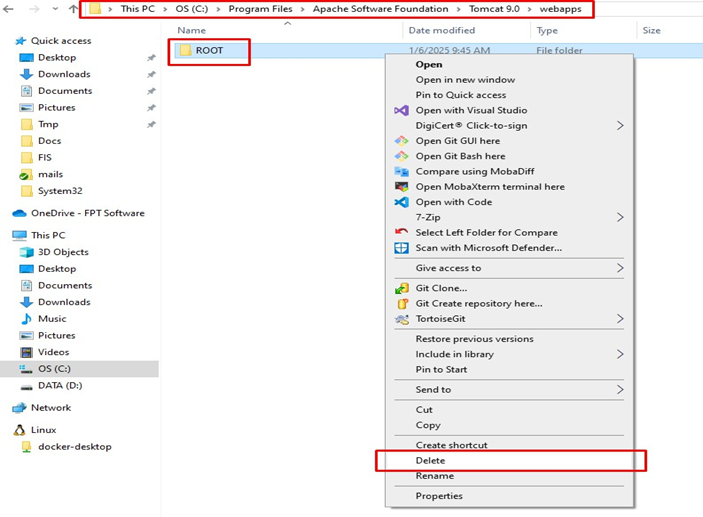The width and height of the screenshot is (703, 517).
Task: Click the Git GUI icon
Action: coord(401,141)
